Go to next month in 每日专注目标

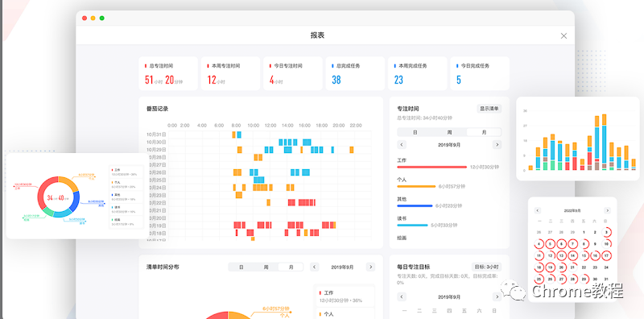point(497,296)
